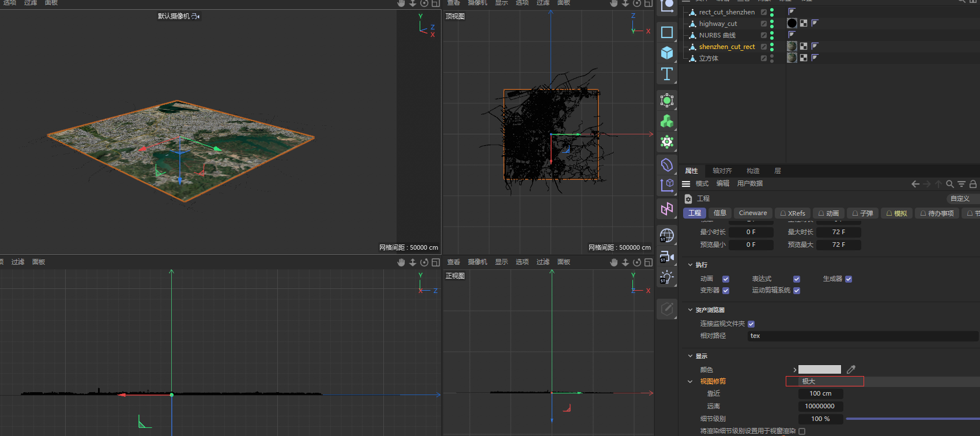Click the 细节级别 slider bar
The image size is (980, 436).
[x=913, y=419]
